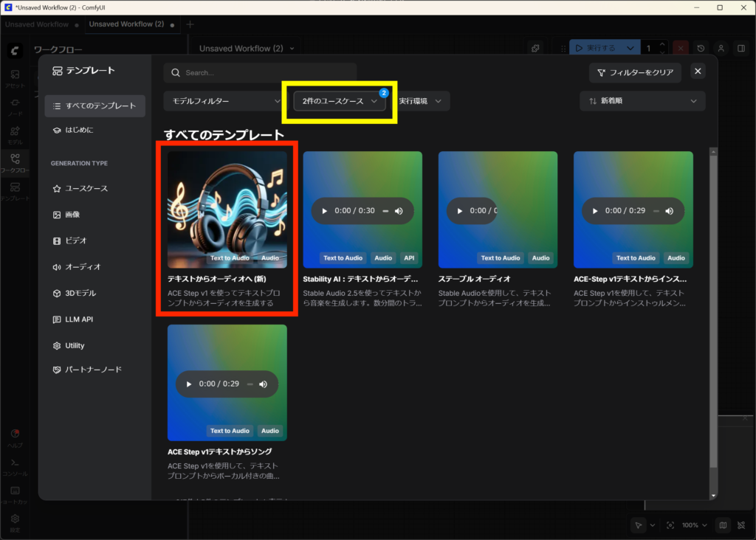Open the 新着順 sort dropdown
Viewport: 756px width, 540px height.
coord(642,101)
